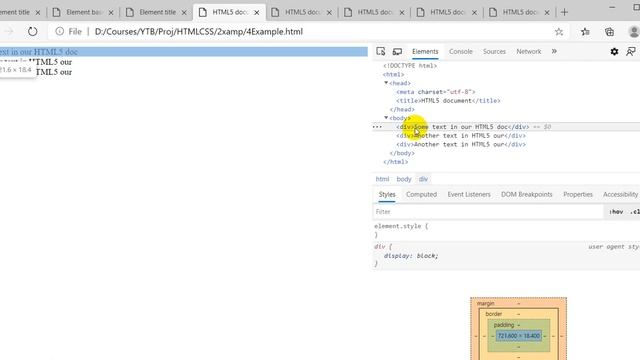The width and height of the screenshot is (640, 360).
Task: Collapse the head node triangle
Action: (x=386, y=83)
